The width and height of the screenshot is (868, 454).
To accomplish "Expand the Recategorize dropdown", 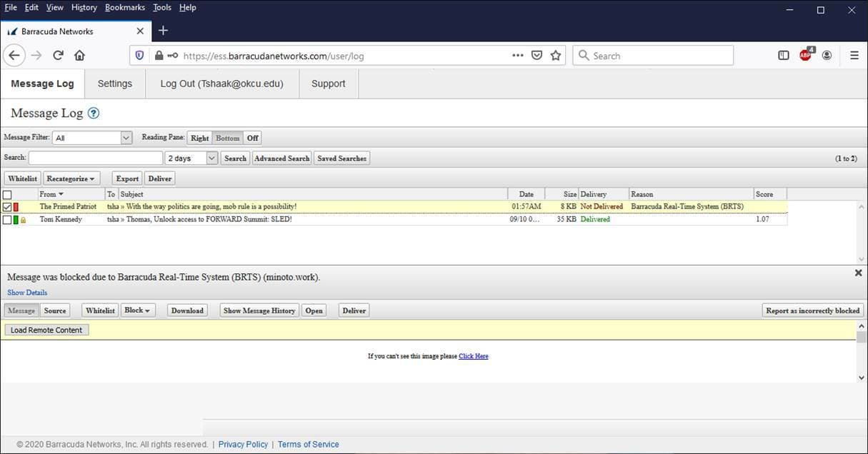I will coord(72,178).
